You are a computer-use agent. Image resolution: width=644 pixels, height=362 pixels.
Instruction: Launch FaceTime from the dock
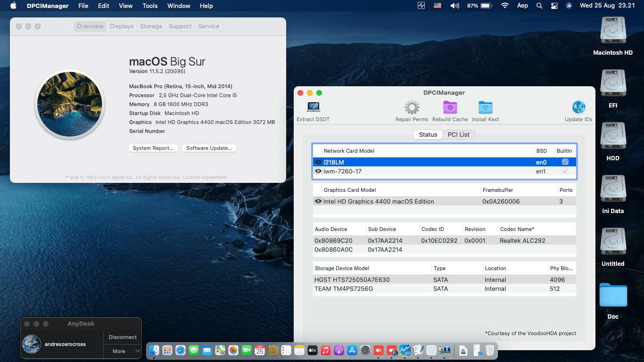(x=247, y=350)
